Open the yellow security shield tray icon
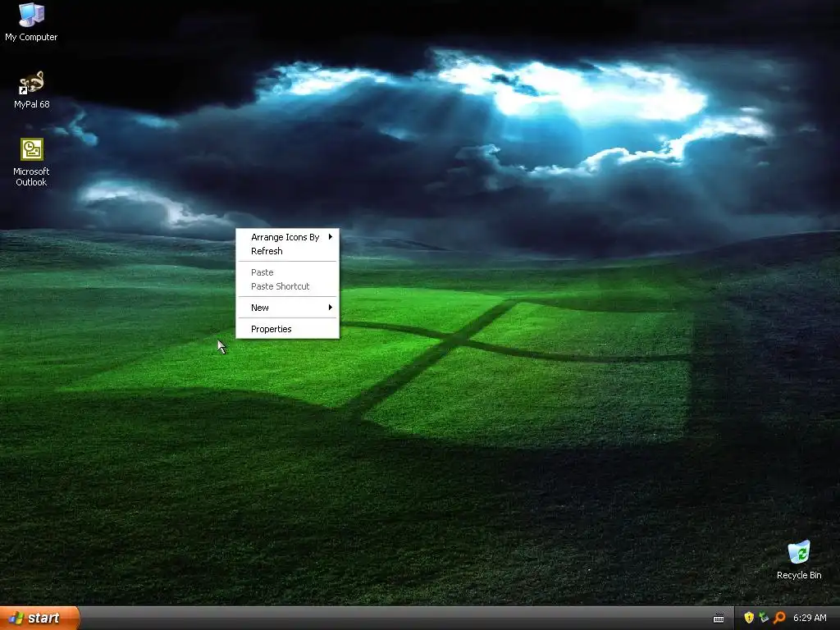Image resolution: width=840 pixels, height=630 pixels. point(749,618)
